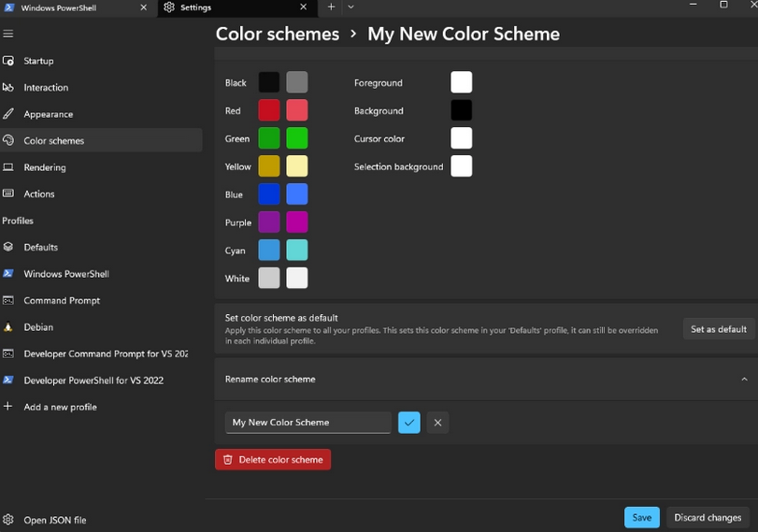
Task: Pick the bright Green color swatch
Action: (x=297, y=138)
